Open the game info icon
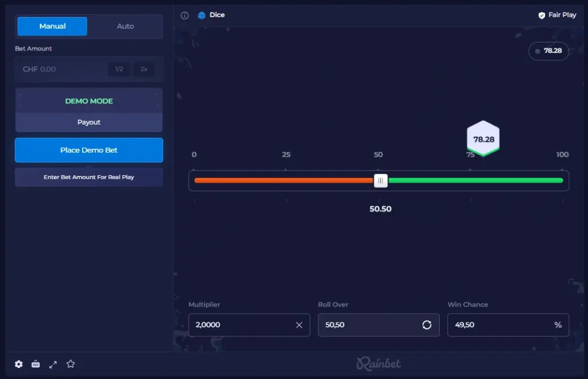 tap(184, 16)
